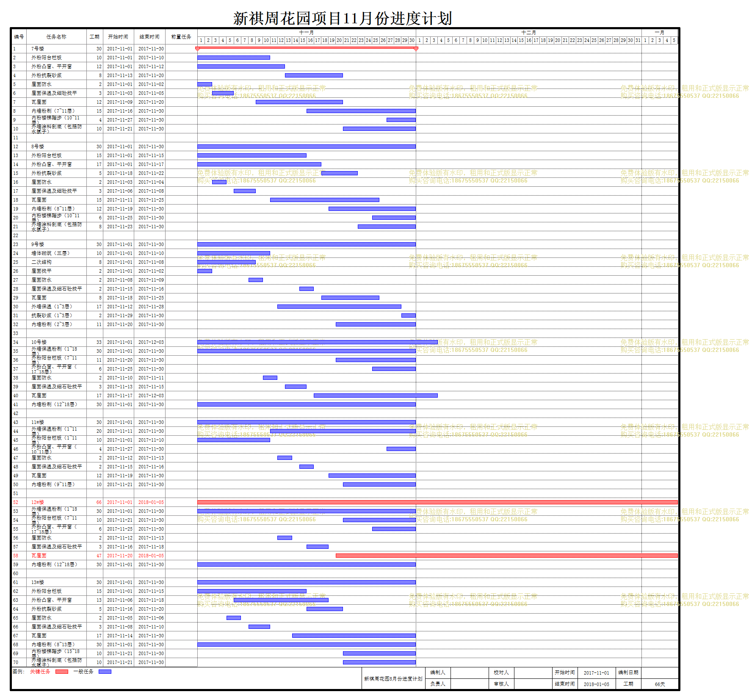Select task name 外粉凸窗、平开窗 in row 3
This screenshot has width=749, height=700.
click(x=52, y=66)
